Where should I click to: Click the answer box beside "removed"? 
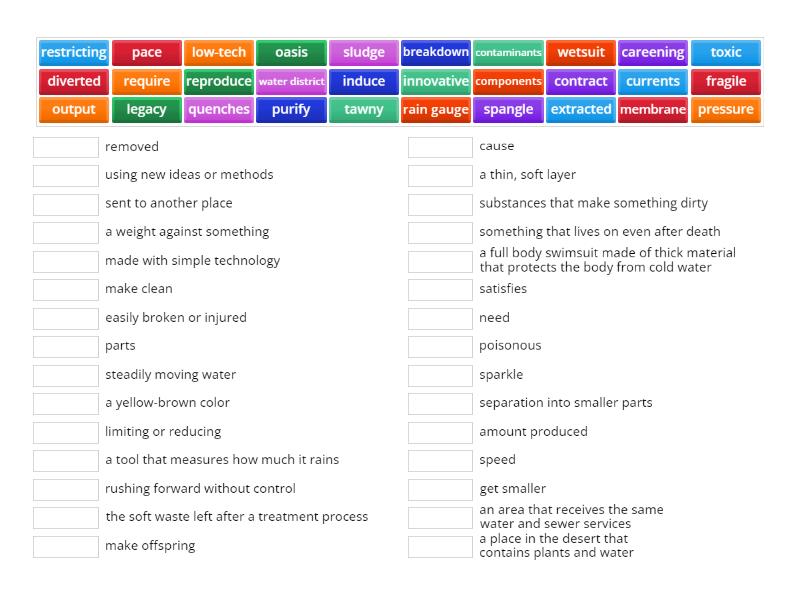coord(64,146)
